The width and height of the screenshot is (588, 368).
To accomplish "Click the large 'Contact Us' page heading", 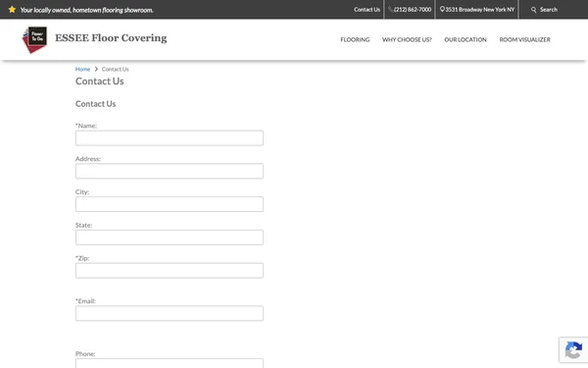I will (99, 81).
